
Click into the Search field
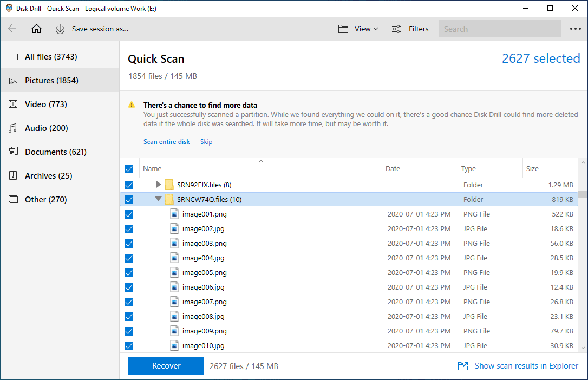tap(500, 29)
